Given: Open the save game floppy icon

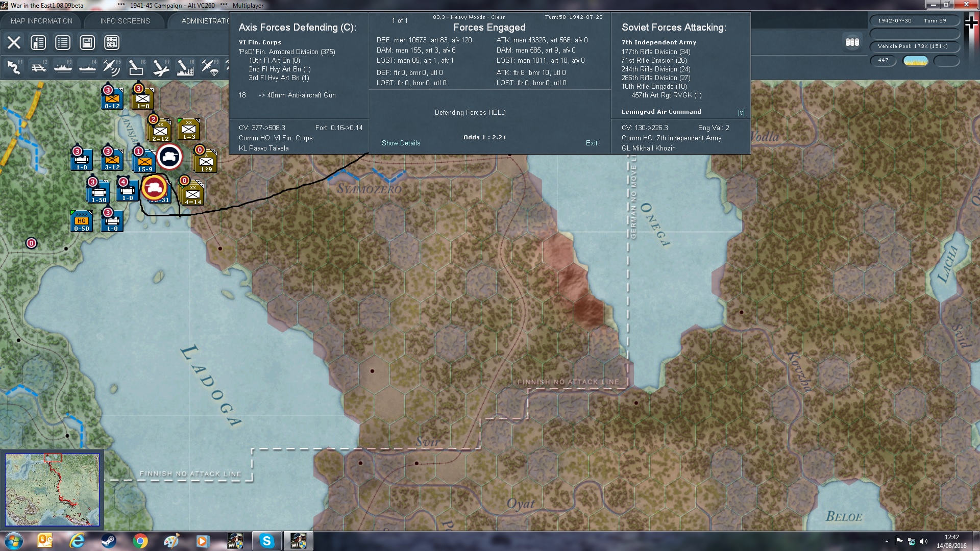Looking at the screenshot, I should point(87,43).
